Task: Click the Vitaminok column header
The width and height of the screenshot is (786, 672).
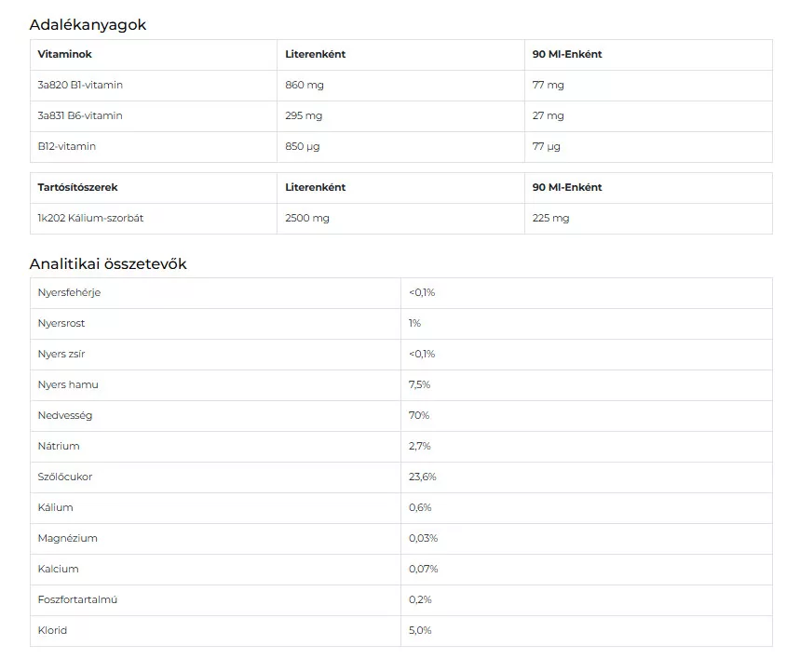Action: pos(65,54)
